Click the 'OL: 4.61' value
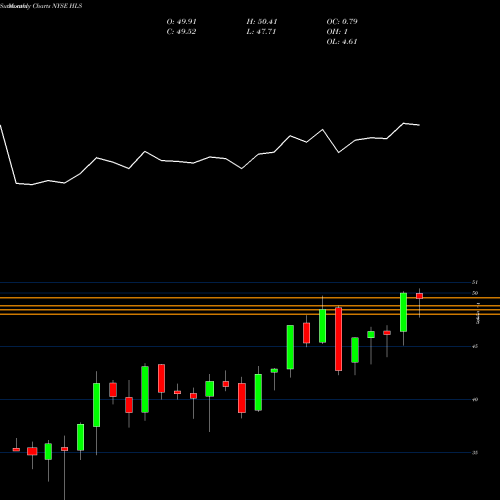 coord(342,42)
